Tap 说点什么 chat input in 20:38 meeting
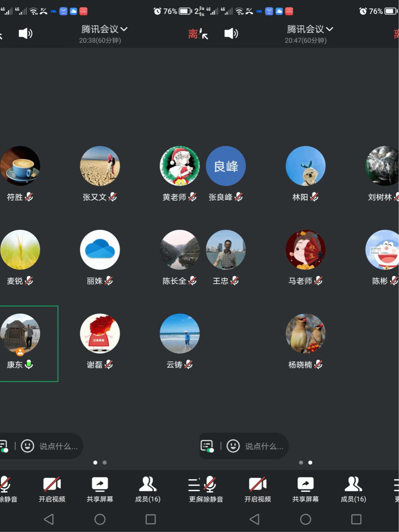Image resolution: width=399 pixels, height=532 pixels. point(58,446)
